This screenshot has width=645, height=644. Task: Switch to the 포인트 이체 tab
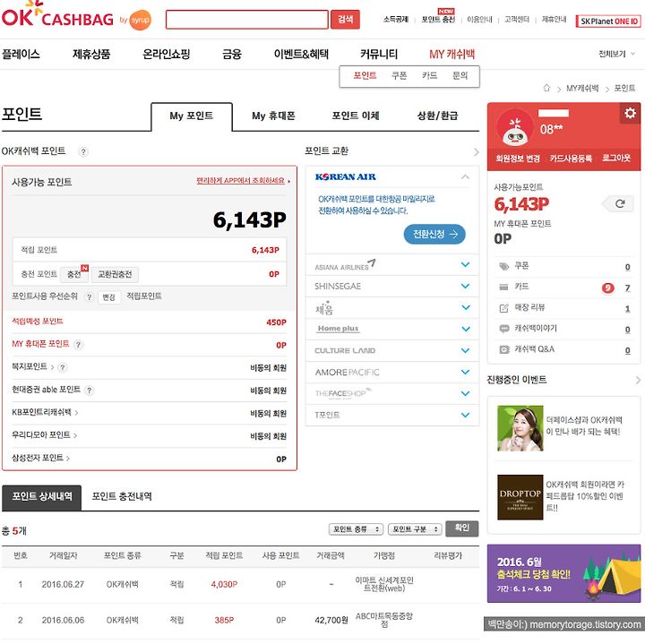click(356, 116)
